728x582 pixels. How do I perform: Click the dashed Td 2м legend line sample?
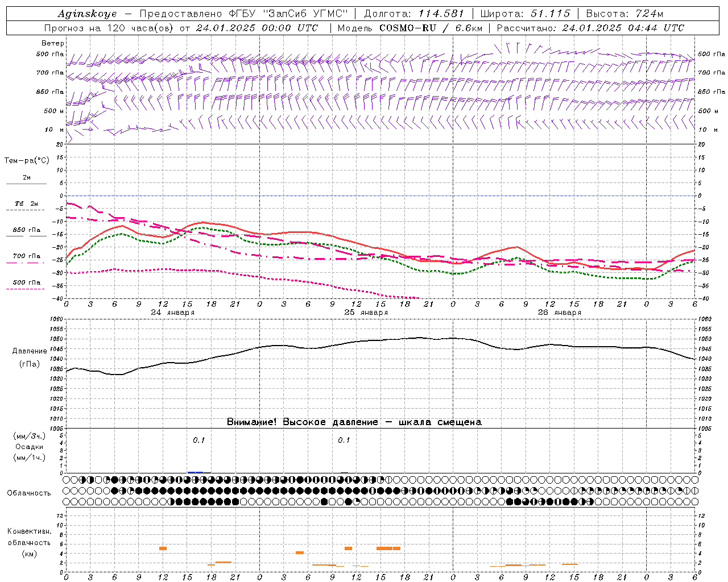[26, 210]
